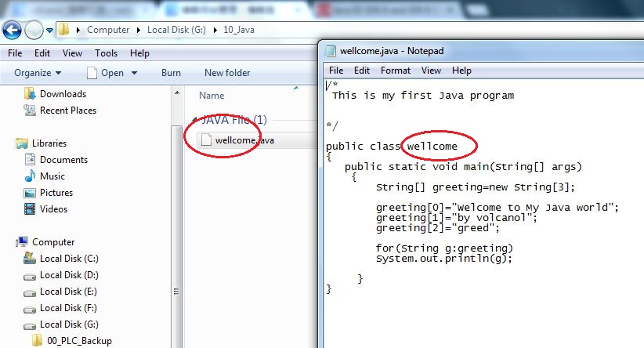The height and width of the screenshot is (348, 644).
Task: Select Local Disk (G:) in address breadcrumb
Action: 176,30
